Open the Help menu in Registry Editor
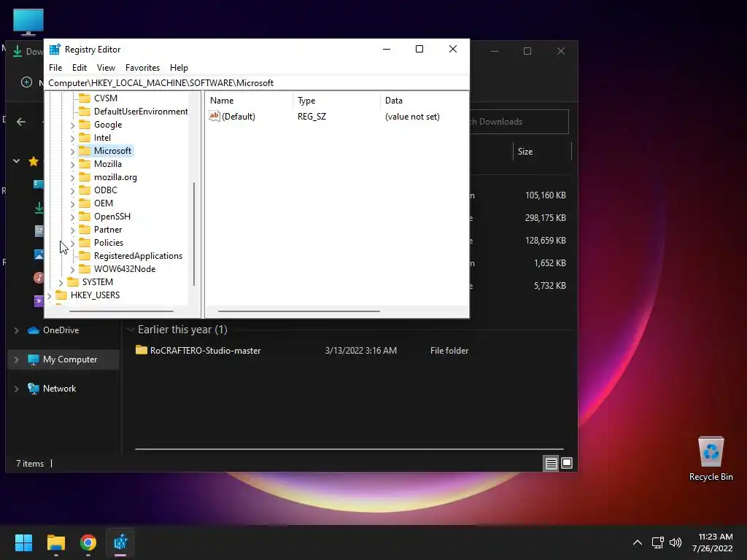The image size is (747, 560). pos(179,68)
